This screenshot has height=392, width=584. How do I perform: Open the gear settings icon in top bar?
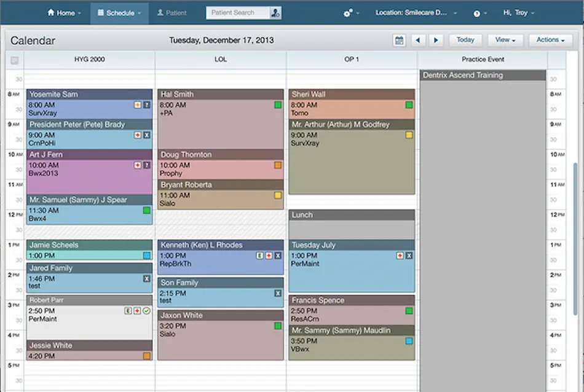point(349,12)
